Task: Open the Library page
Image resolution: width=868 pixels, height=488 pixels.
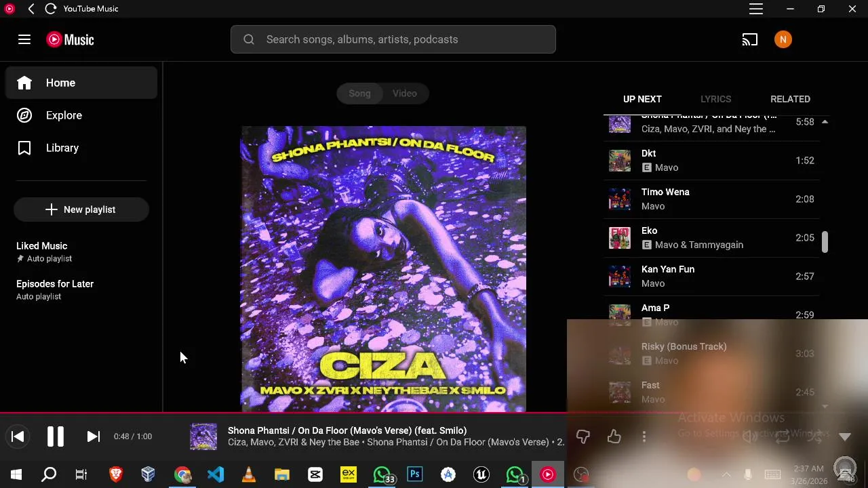Action: 81,148
